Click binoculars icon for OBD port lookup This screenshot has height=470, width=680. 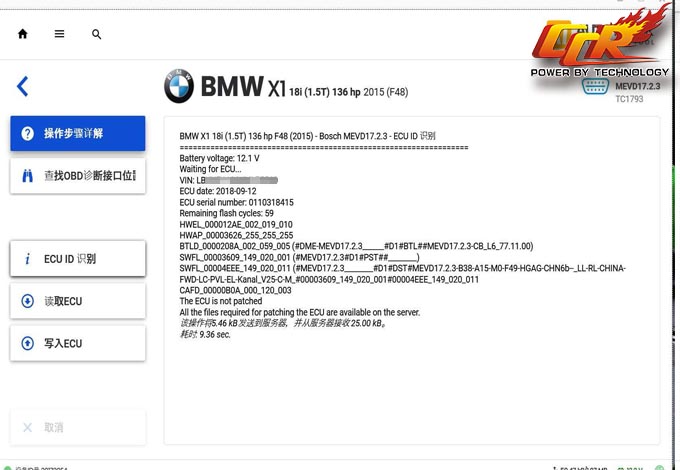27,176
